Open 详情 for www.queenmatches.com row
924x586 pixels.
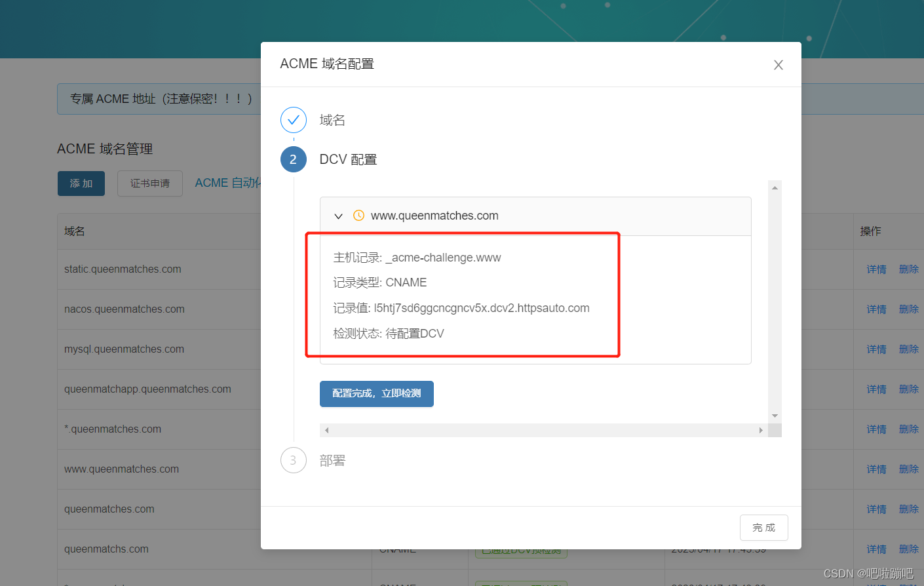coord(876,469)
